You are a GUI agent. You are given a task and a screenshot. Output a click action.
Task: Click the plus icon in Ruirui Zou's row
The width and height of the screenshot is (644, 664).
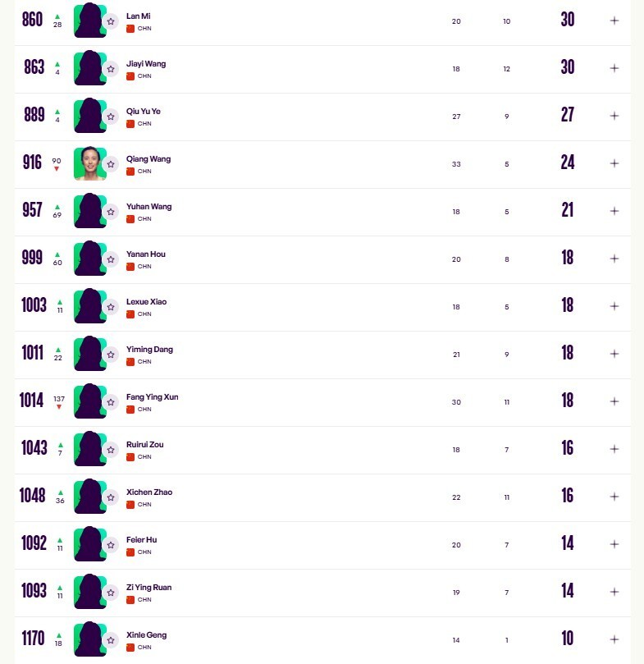(614, 449)
